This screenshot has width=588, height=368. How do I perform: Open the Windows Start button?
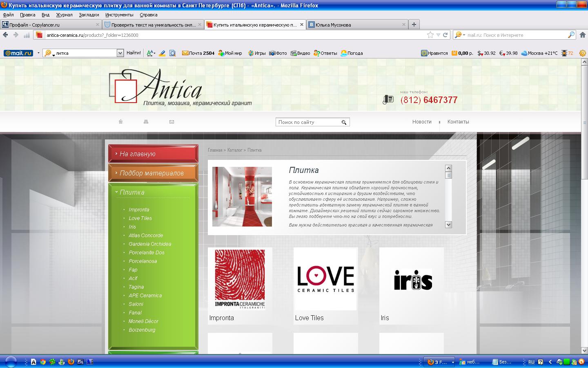click(10, 362)
